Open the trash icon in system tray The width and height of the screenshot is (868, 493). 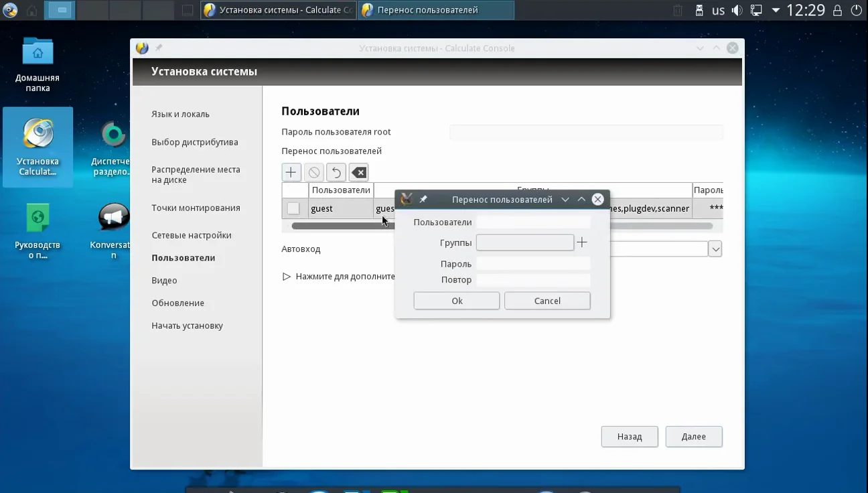[x=678, y=11]
